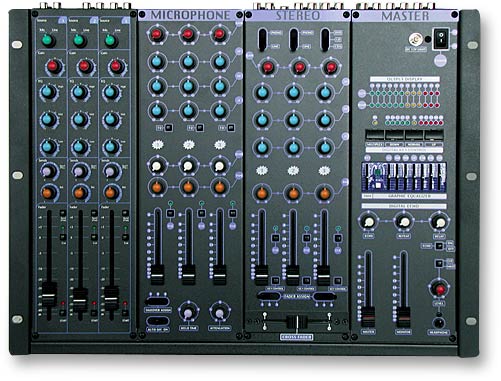501x381 pixels.
Task: Click the third Microphone channel fader handle
Action: (220, 275)
